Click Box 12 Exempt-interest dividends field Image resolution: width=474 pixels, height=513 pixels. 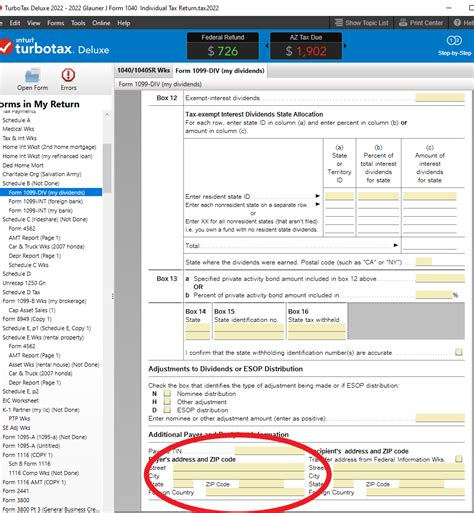(440, 98)
